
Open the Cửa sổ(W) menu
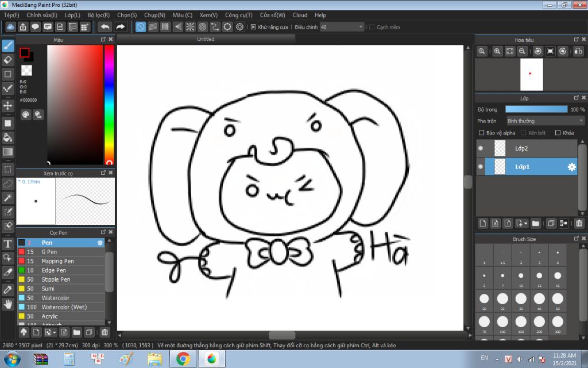click(273, 15)
